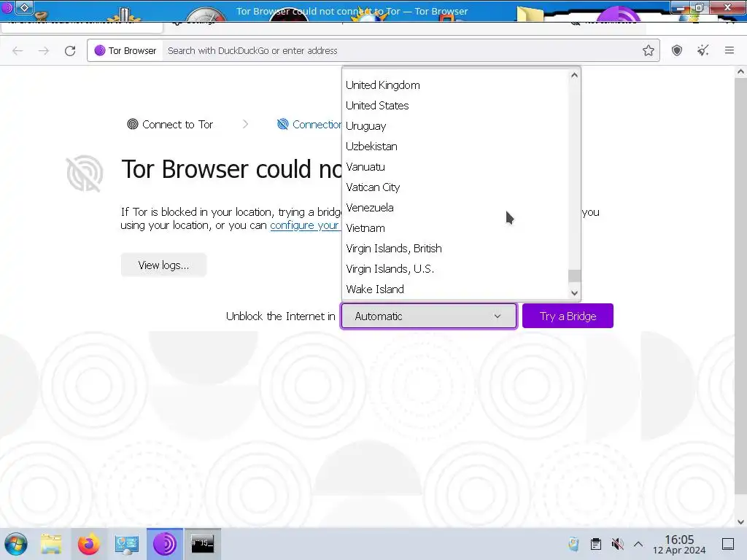
Task: Go forward one page
Action: tap(43, 50)
